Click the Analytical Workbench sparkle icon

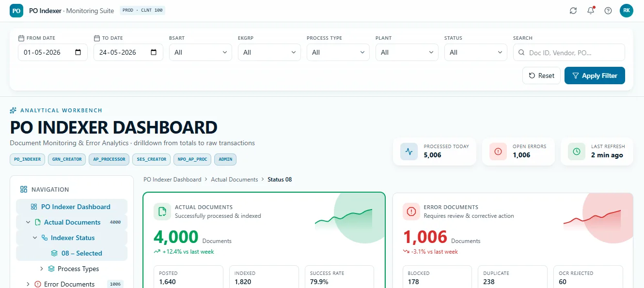(x=14, y=110)
